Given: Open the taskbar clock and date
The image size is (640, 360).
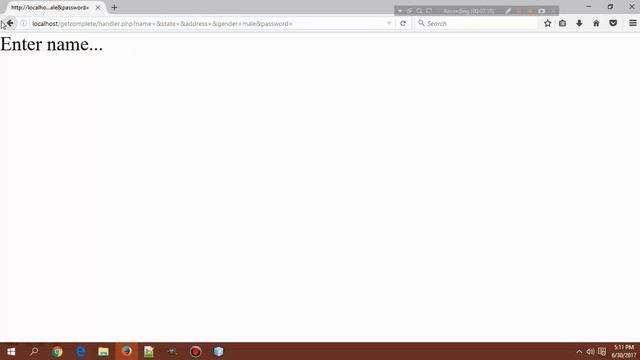Looking at the screenshot, I should click(x=624, y=351).
